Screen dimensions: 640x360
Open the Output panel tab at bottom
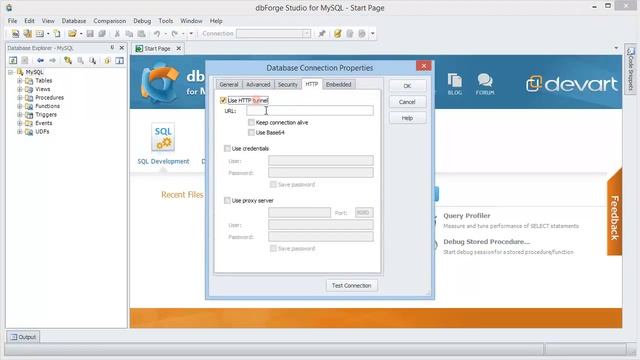[23, 337]
